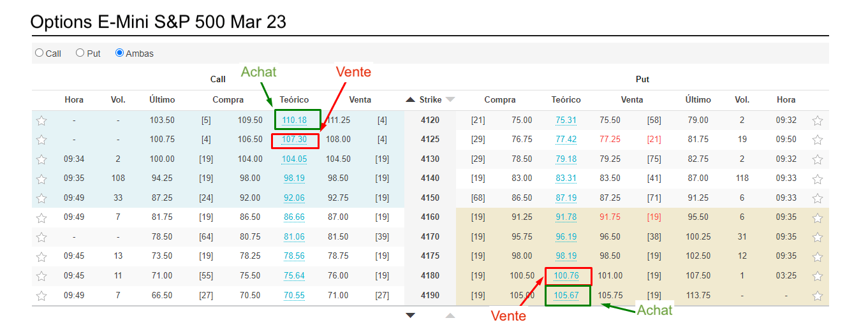Image resolution: width=868 pixels, height=325 pixels.
Task: Sort strikes ascending with up arrow
Action: tap(410, 99)
